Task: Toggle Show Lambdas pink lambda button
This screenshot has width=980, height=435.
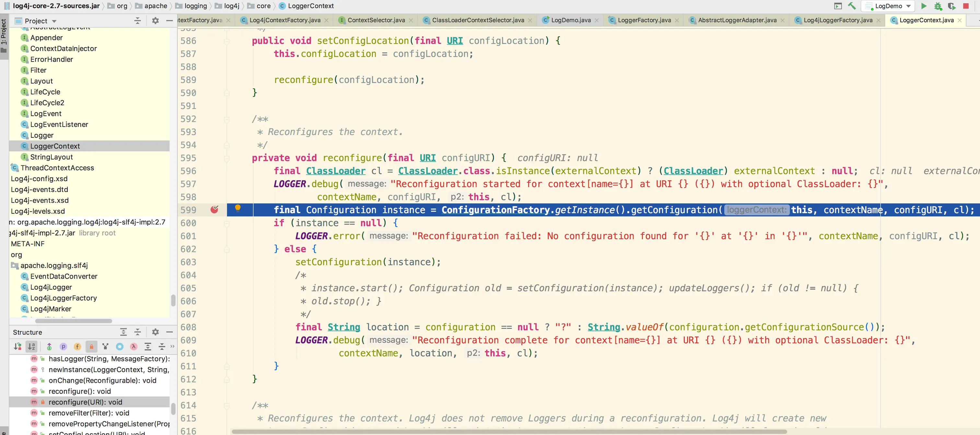Action: click(x=134, y=346)
